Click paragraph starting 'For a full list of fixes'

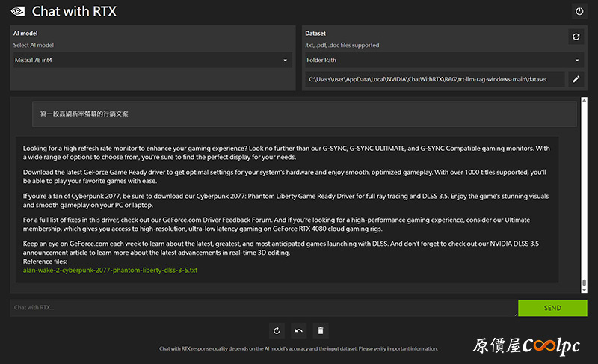tap(277, 224)
